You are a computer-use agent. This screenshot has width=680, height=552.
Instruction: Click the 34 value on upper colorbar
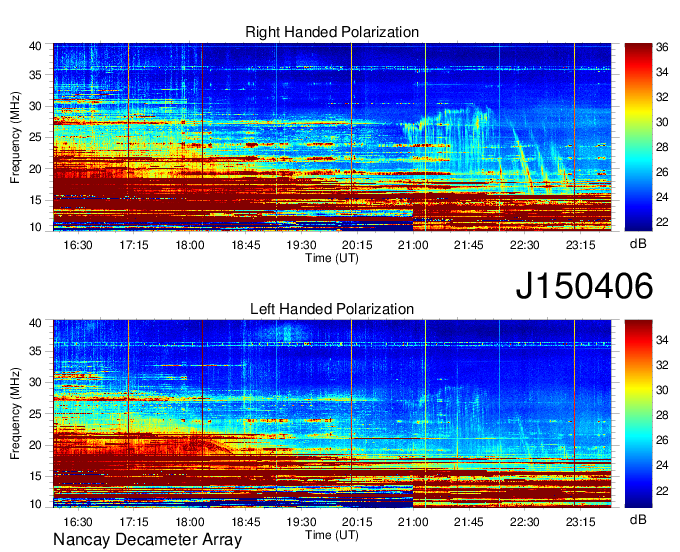tap(662, 72)
